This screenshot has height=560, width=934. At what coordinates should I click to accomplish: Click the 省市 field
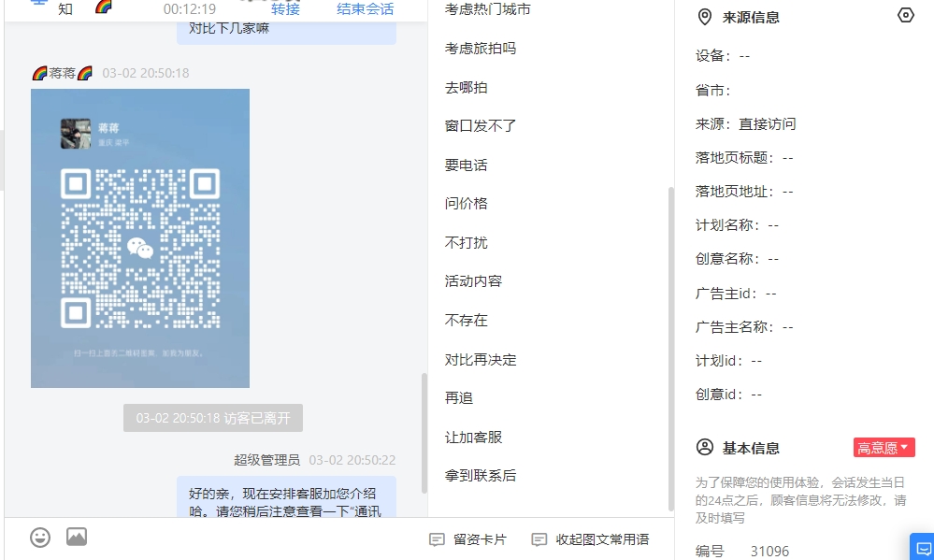713,91
